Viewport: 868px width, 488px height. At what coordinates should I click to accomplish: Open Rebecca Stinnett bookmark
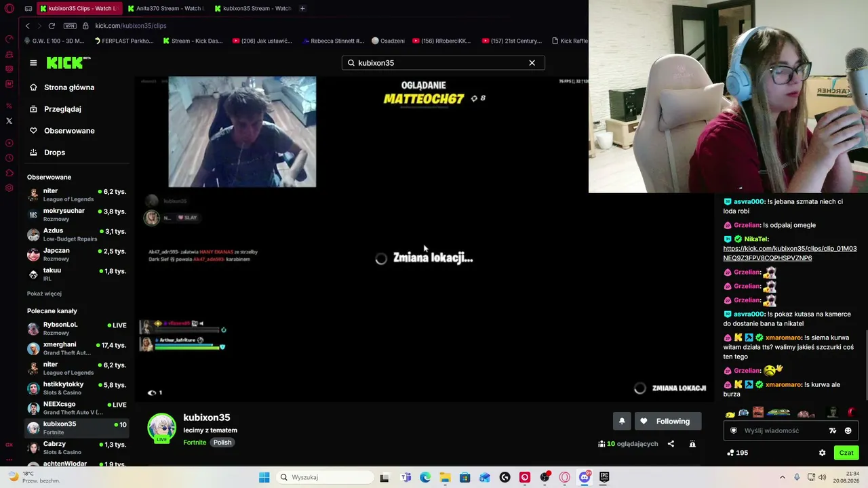pyautogui.click(x=333, y=41)
